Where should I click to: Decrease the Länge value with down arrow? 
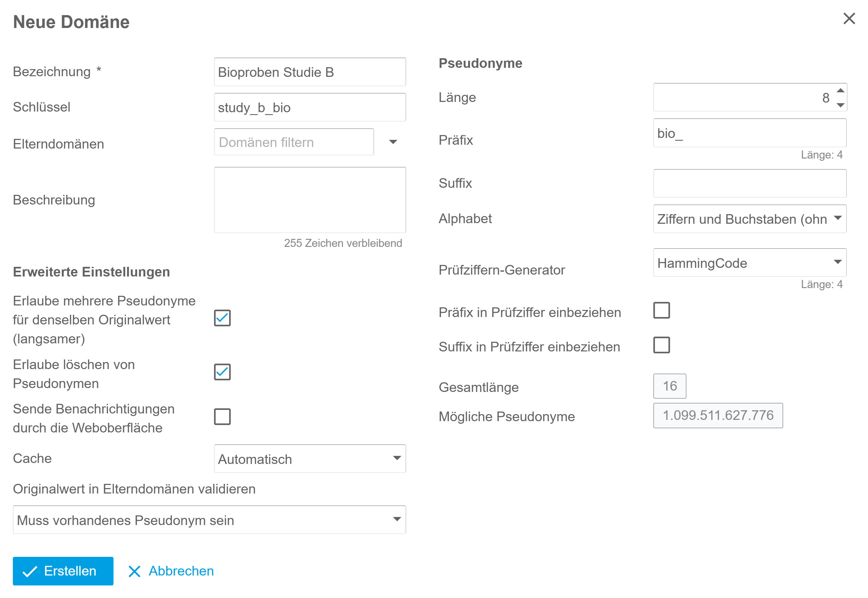click(840, 105)
